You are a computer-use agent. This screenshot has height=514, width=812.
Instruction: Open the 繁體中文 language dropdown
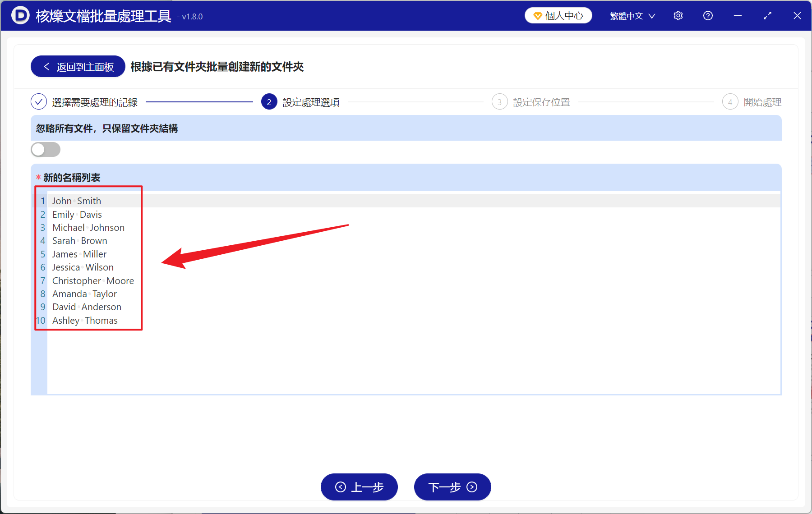point(627,15)
